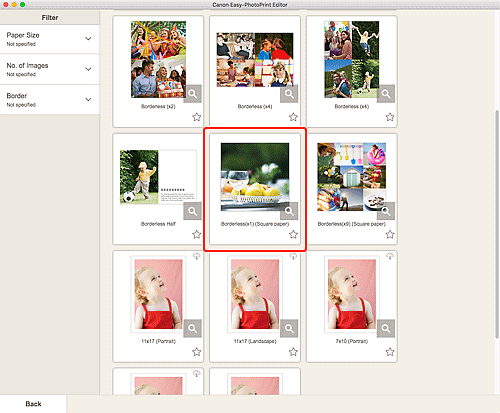Select the 11x17 (Portrait) toddler thumbnail
The height and width of the screenshot is (413, 500).
pos(158,294)
